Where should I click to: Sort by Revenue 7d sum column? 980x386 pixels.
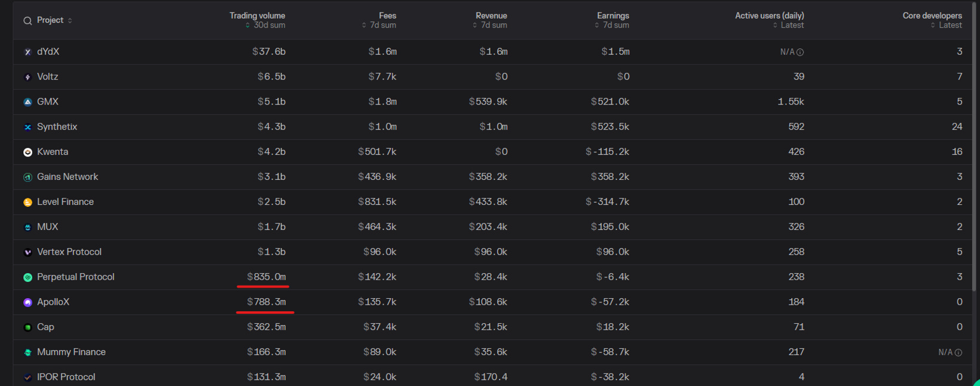click(475, 26)
